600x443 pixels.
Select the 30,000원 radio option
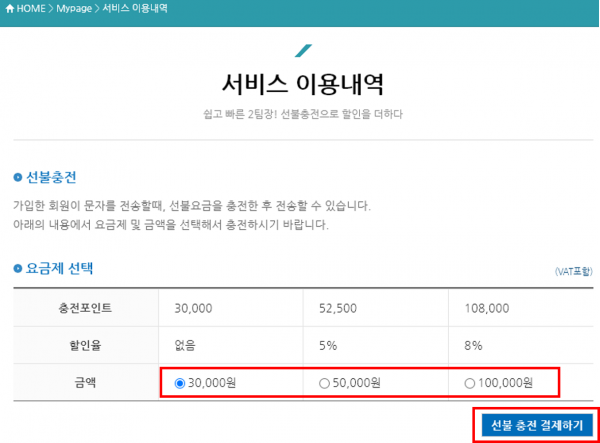(x=179, y=383)
